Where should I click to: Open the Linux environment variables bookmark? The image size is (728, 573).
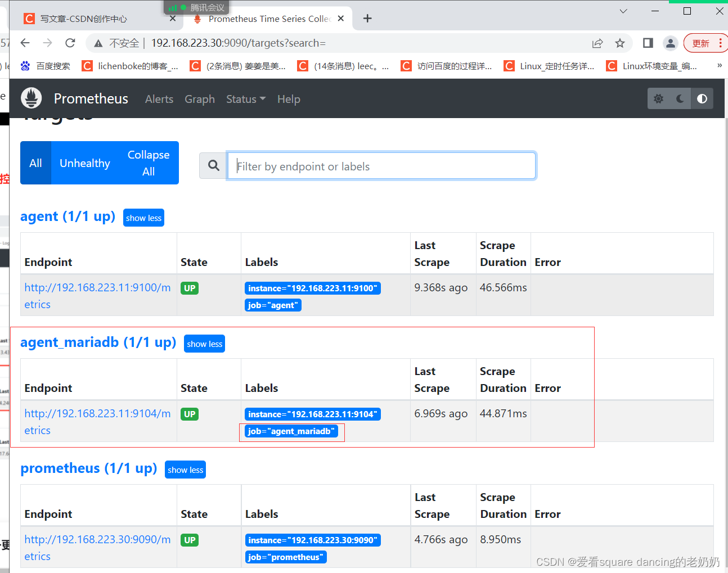[652, 66]
